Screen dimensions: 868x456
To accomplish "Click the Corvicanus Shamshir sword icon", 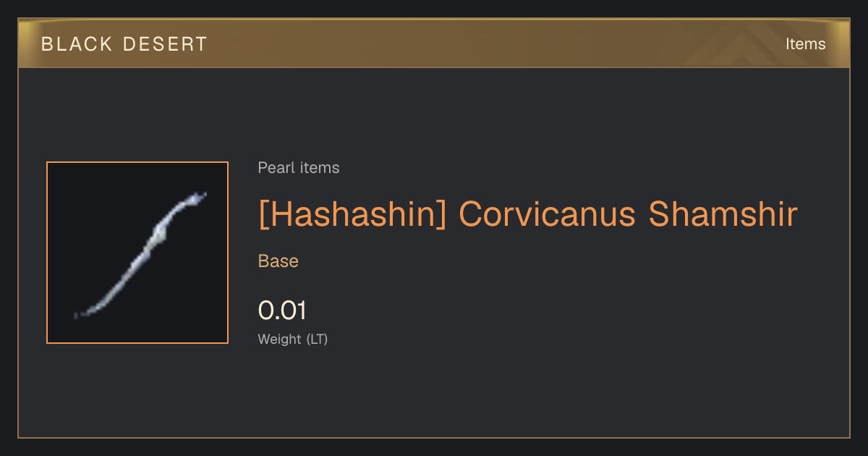I will pyautogui.click(x=141, y=254).
